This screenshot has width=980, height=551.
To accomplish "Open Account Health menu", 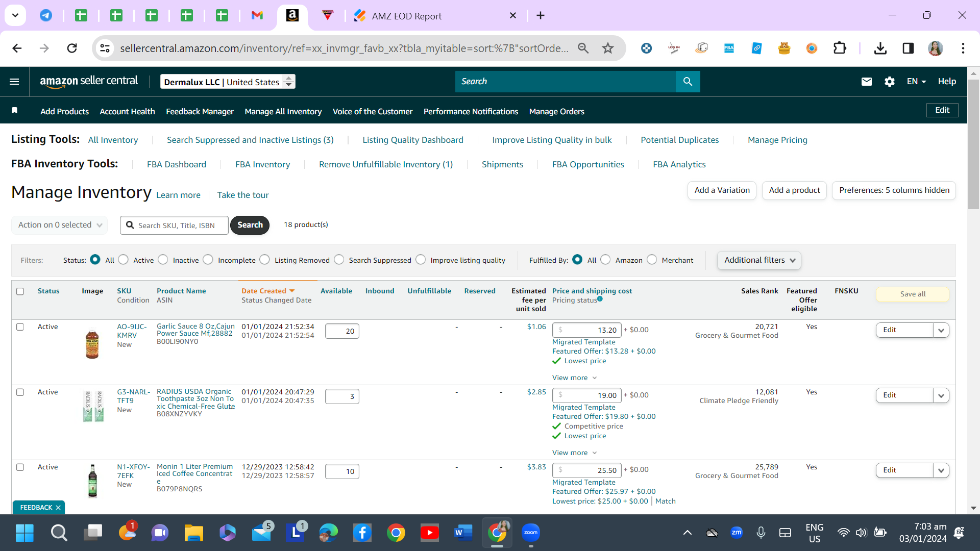I will click(127, 111).
